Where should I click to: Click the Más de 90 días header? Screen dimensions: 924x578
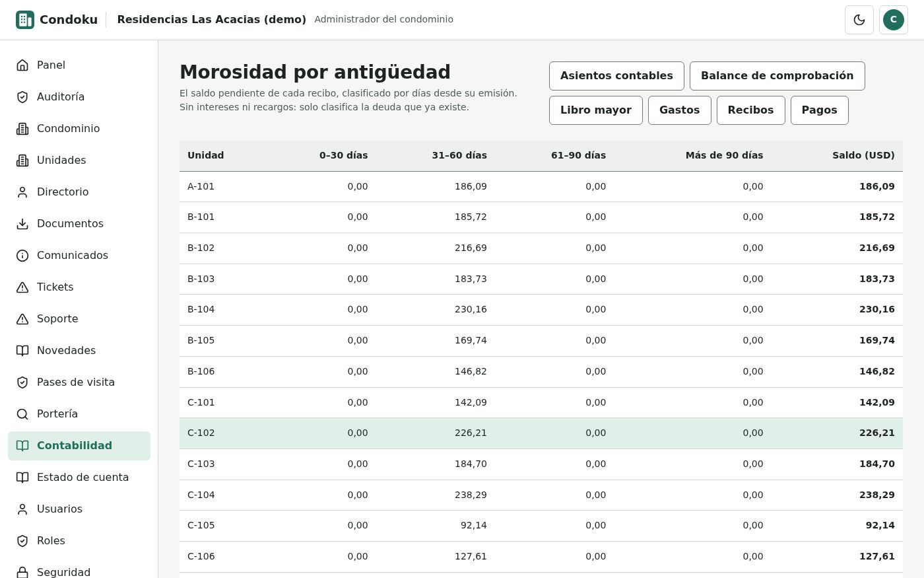click(724, 156)
